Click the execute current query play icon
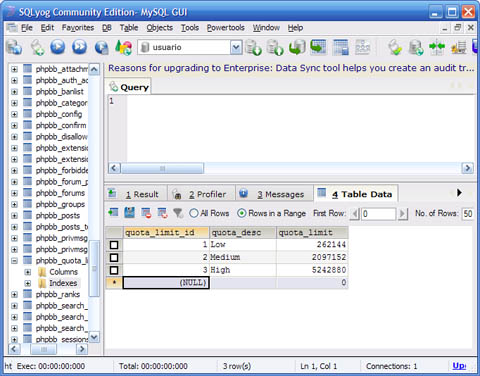The height and width of the screenshot is (376, 480). pos(58,47)
